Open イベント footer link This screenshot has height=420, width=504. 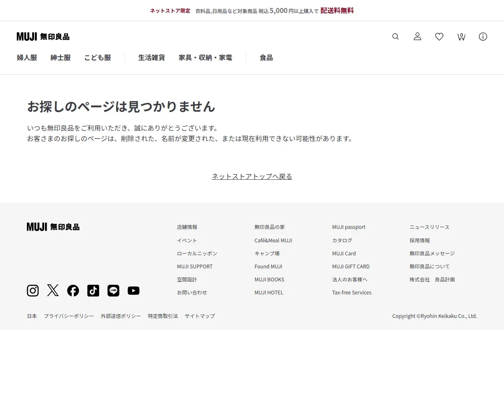[187, 240]
